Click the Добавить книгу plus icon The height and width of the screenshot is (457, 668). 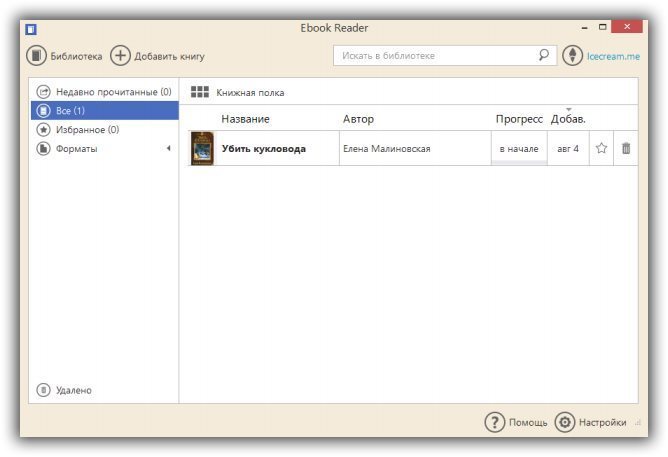point(120,56)
